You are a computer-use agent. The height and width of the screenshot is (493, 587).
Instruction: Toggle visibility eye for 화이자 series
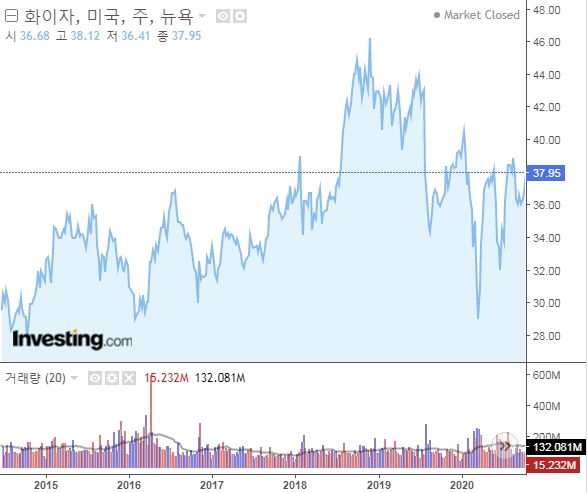click(x=223, y=16)
